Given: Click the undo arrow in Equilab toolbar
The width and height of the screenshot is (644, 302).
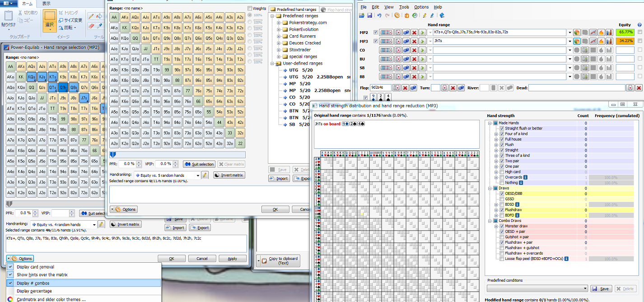Looking at the screenshot, I should 379,15.
